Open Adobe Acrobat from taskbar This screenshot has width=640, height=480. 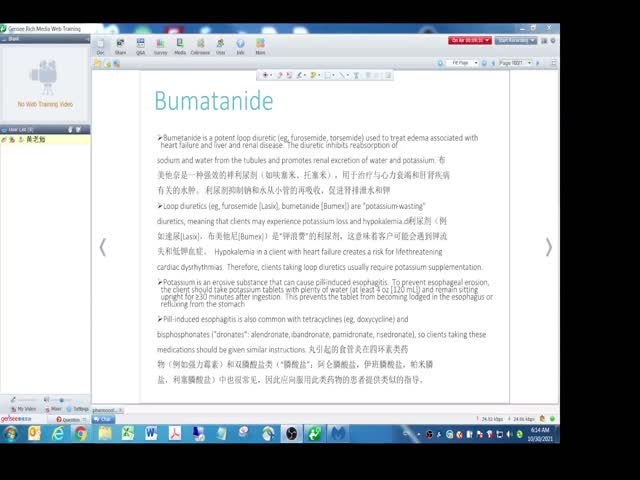pyautogui.click(x=175, y=433)
